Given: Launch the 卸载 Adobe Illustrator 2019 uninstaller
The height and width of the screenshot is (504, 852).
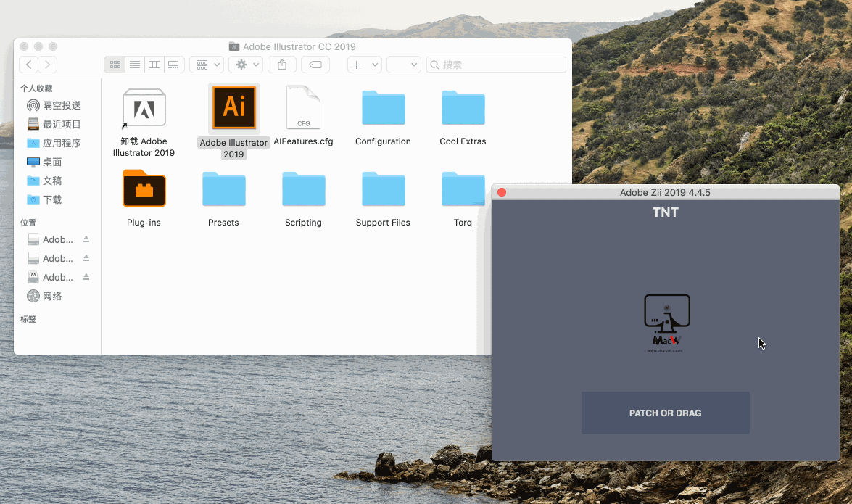Looking at the screenshot, I should coord(144,107).
